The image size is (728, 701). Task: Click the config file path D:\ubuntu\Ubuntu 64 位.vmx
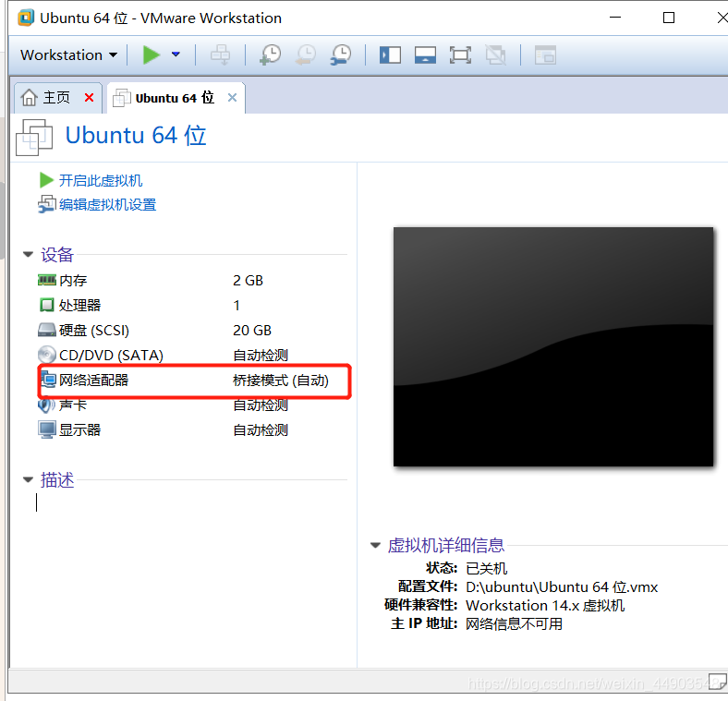[x=562, y=587]
